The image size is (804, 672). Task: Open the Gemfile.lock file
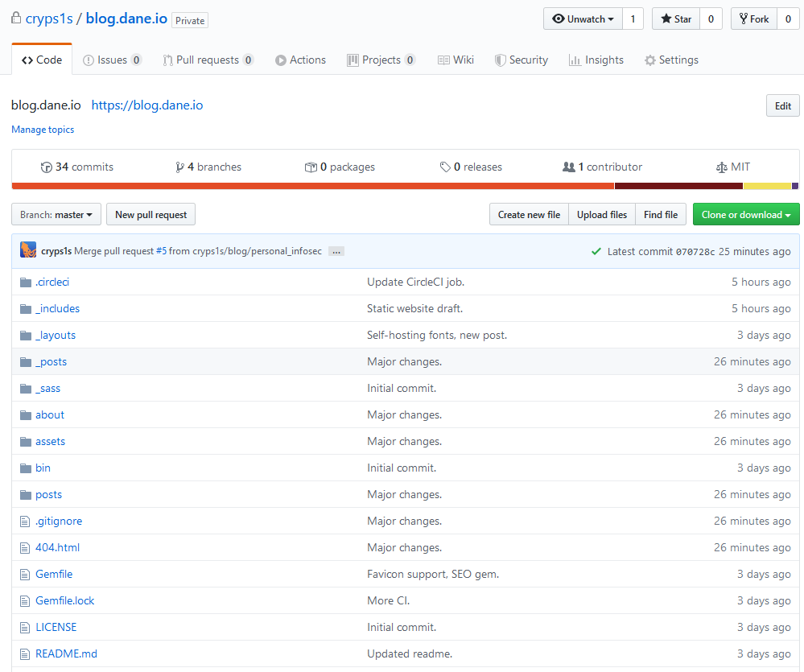pyautogui.click(x=65, y=600)
